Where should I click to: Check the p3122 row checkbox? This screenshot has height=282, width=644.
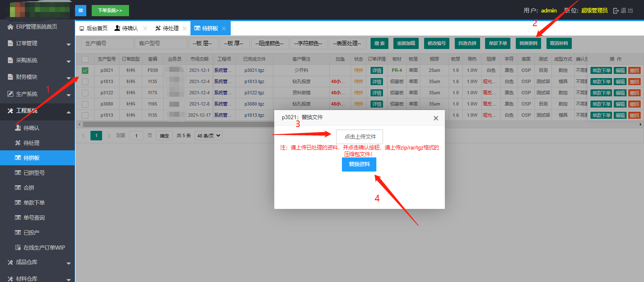(x=85, y=93)
